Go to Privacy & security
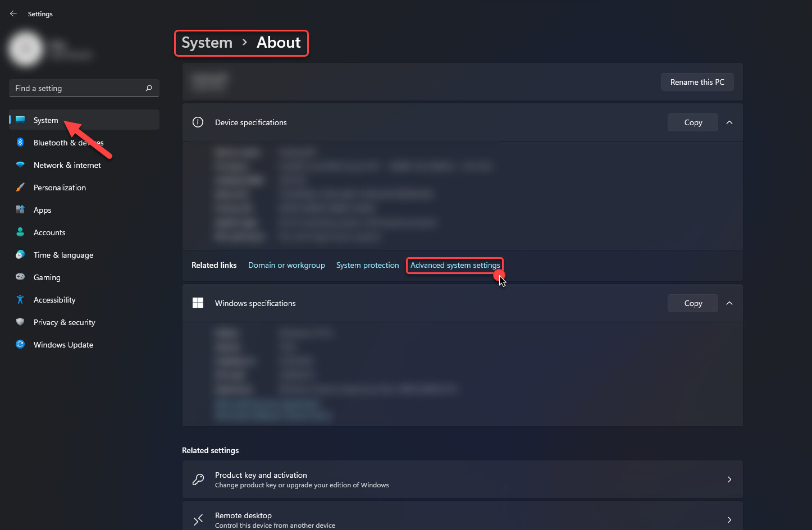This screenshot has width=812, height=530. [84, 322]
